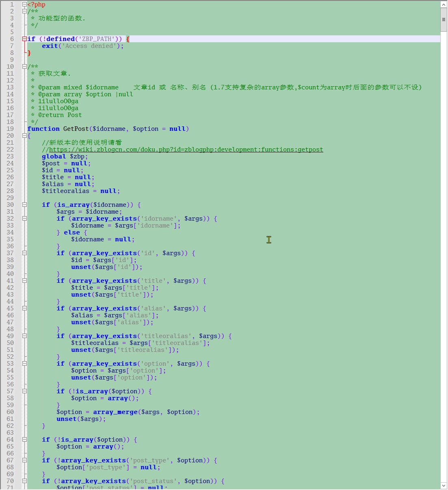Collapse fold for array_key_exists('option') block
This screenshot has height=490, width=448.
(x=24, y=364)
